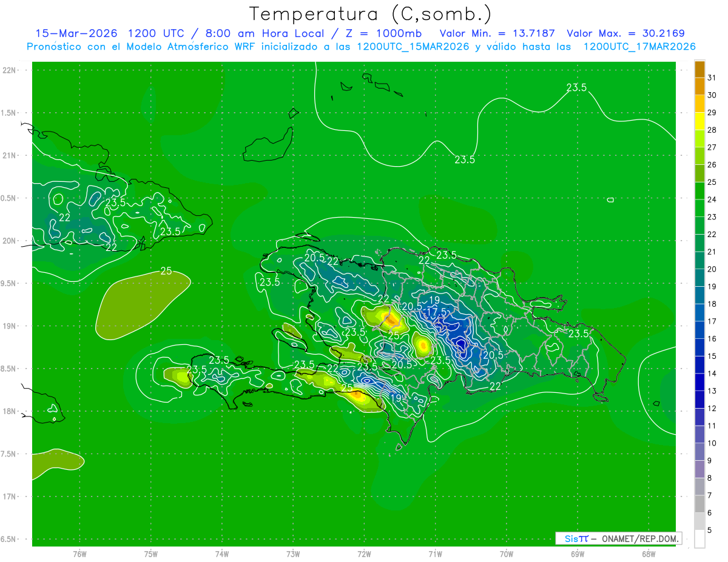The width and height of the screenshot is (728, 562).
Task: Click the colorbar swatch above 31
Action: click(x=699, y=69)
